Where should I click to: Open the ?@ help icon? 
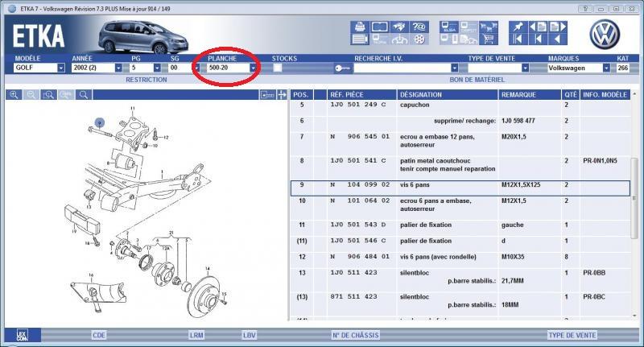click(x=419, y=27)
